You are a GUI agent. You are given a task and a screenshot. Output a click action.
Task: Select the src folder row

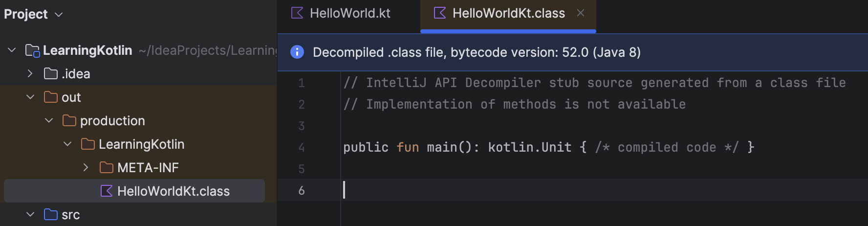pyautogui.click(x=138, y=215)
